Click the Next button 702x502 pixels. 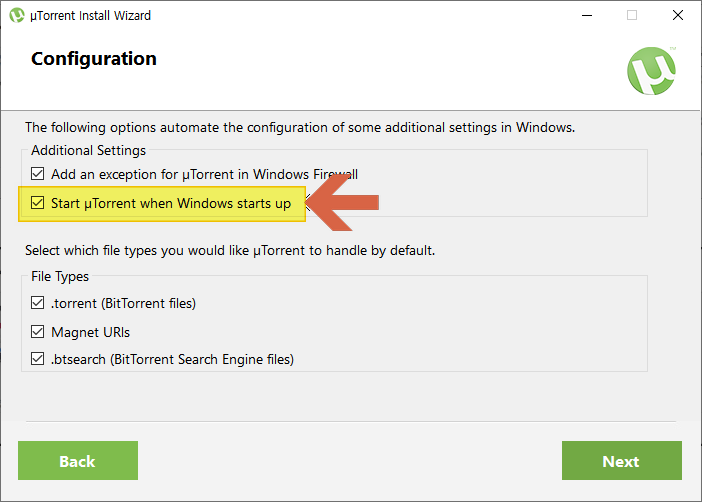pyautogui.click(x=622, y=461)
